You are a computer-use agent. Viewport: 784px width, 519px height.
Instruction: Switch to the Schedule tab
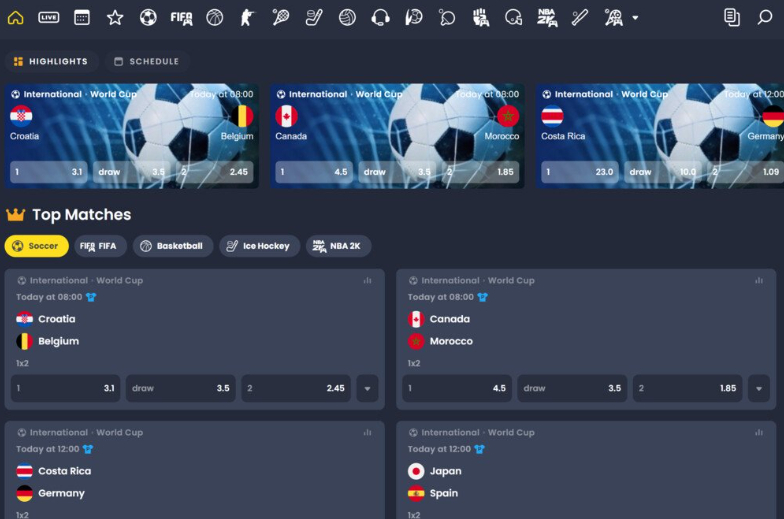point(146,62)
